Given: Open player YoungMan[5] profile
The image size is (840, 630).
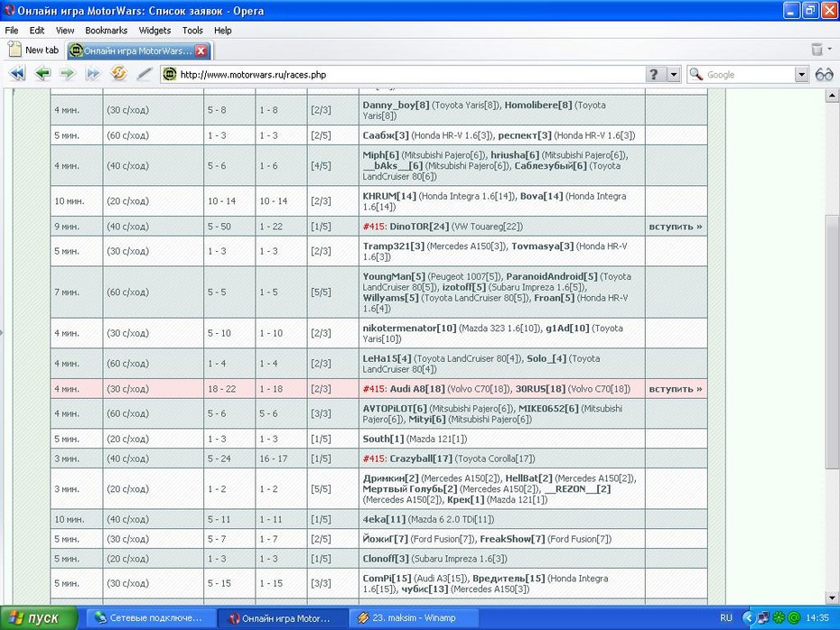Looking at the screenshot, I should pyautogui.click(x=394, y=276).
